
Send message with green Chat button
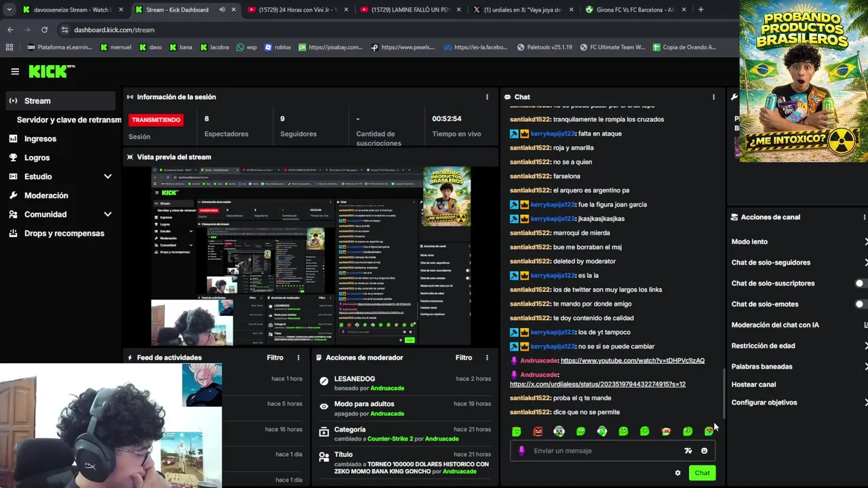point(702,473)
